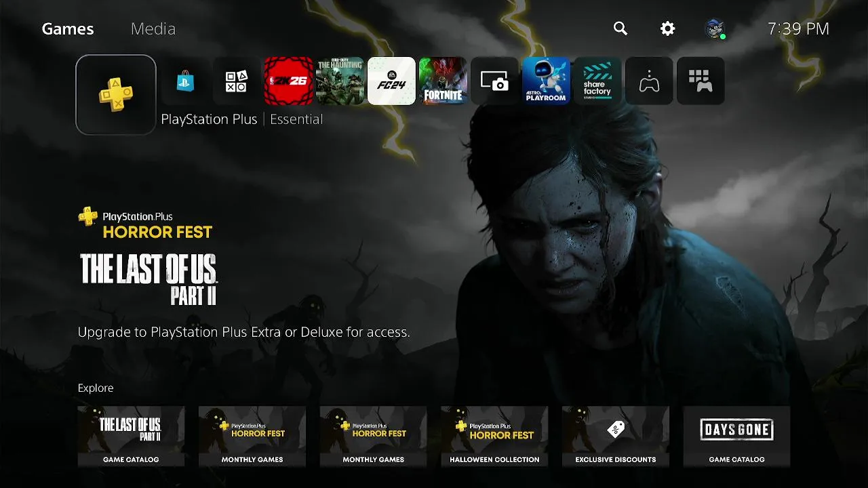This screenshot has height=488, width=868.
Task: Launch Astro's Playroom tile
Action: (546, 81)
